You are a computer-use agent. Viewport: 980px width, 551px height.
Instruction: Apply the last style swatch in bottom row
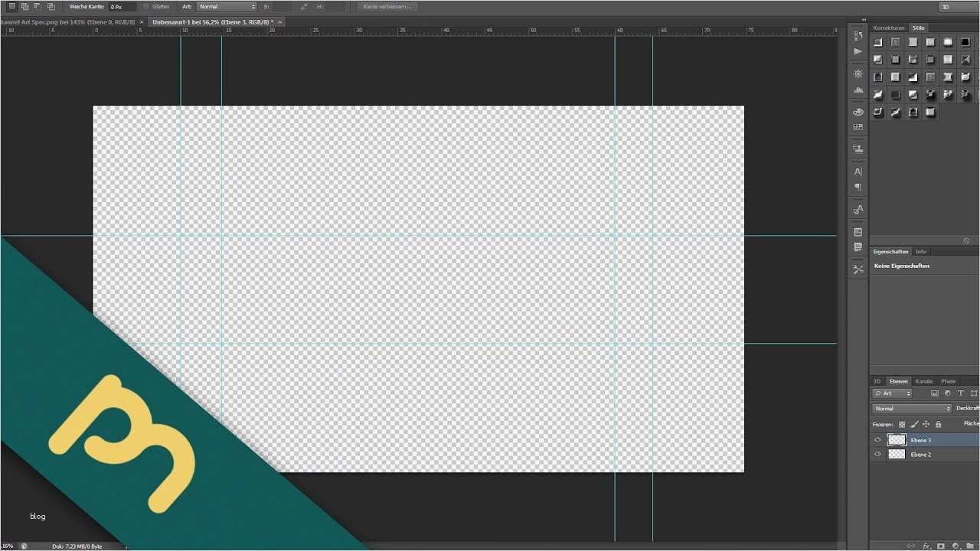[930, 112]
